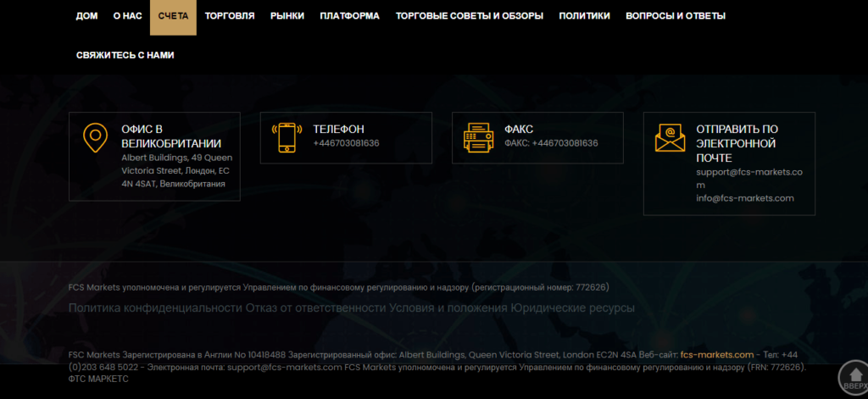The width and height of the screenshot is (868, 399).
Task: Go to ВОПРОСЫ И ОТВЕТЫ page
Action: click(676, 16)
